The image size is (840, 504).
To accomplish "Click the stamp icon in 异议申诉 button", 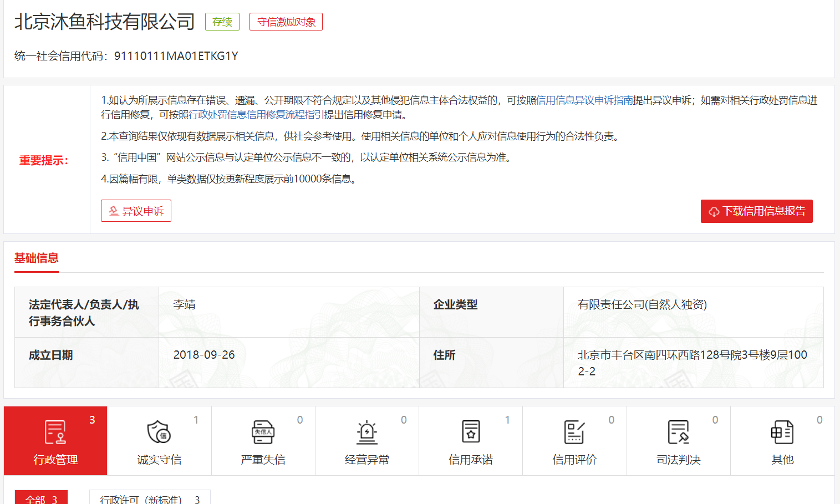I will click(x=114, y=211).
